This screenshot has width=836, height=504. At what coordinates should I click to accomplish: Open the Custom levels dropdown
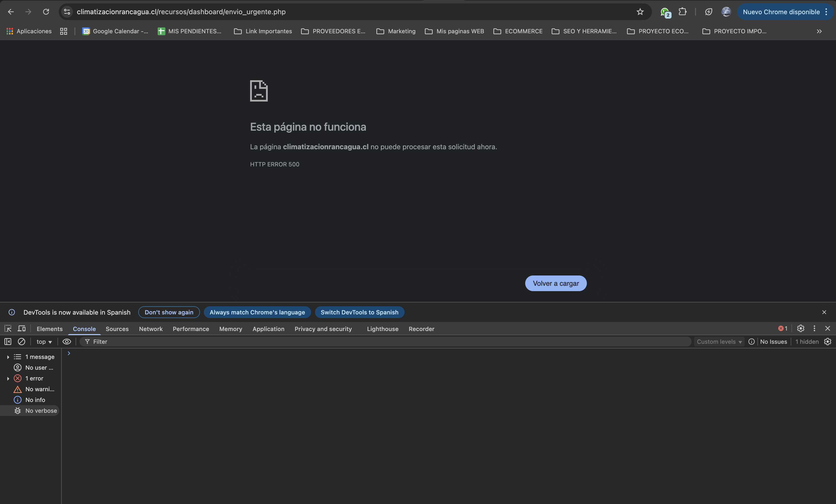click(719, 342)
